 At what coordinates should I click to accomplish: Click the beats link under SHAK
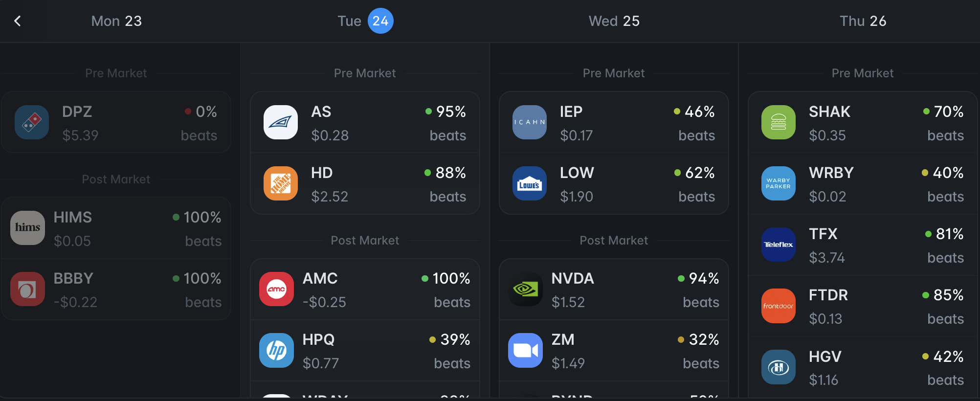pyautogui.click(x=945, y=135)
